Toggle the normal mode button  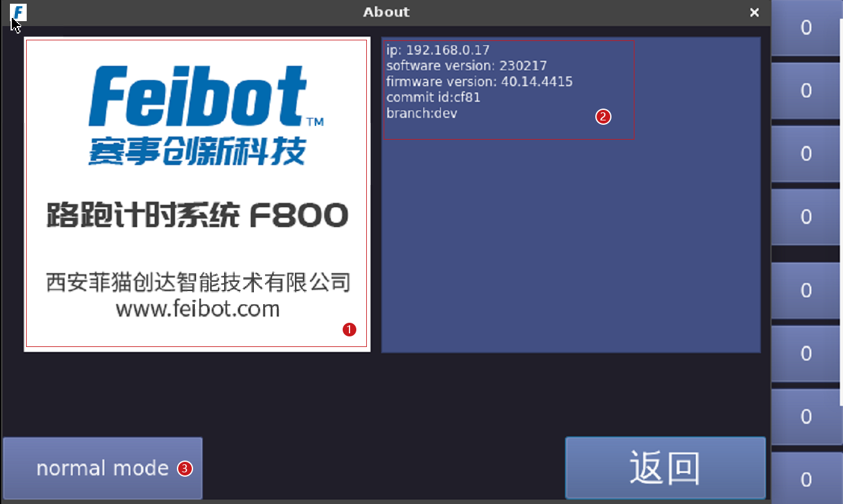point(102,468)
